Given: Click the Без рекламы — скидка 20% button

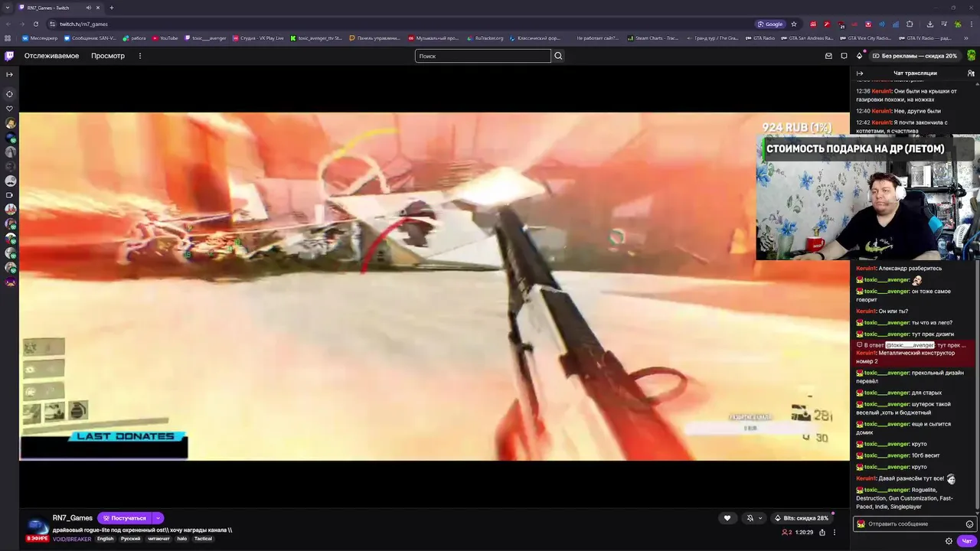Looking at the screenshot, I should click(x=915, y=56).
